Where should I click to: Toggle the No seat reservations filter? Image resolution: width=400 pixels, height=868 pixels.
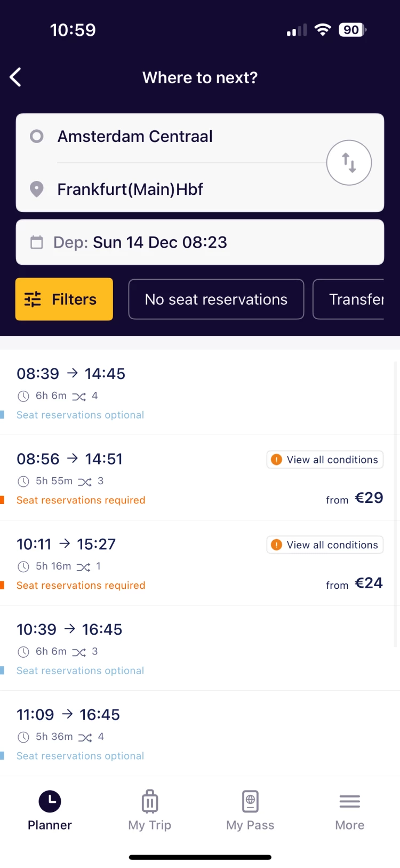point(216,299)
